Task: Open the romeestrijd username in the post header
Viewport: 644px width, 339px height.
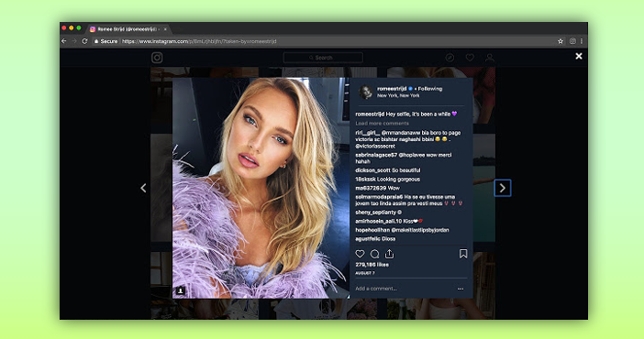Action: pos(392,89)
